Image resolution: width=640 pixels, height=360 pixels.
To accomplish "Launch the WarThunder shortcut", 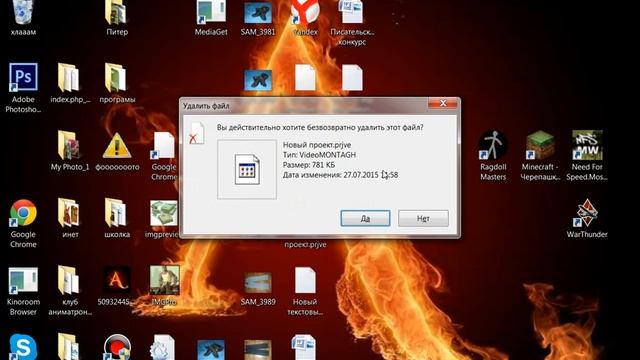I will tap(587, 218).
